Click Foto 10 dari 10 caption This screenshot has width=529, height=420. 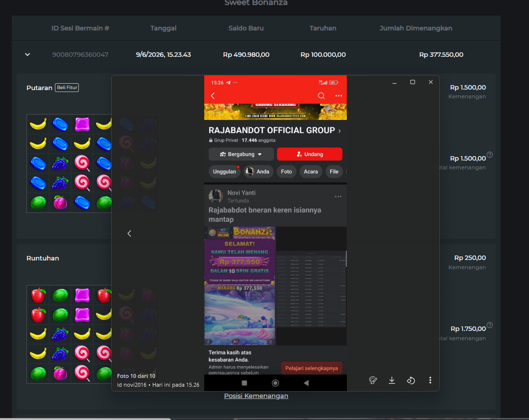(x=136, y=376)
